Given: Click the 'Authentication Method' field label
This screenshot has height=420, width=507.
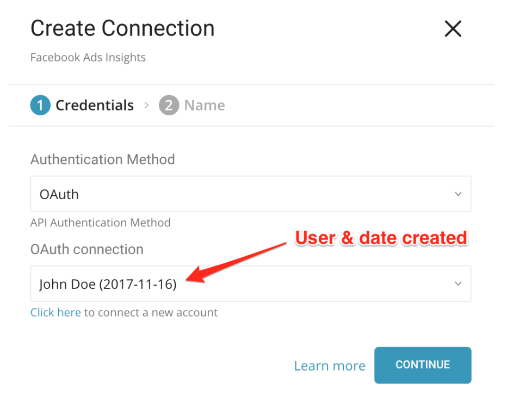Looking at the screenshot, I should point(103,160).
